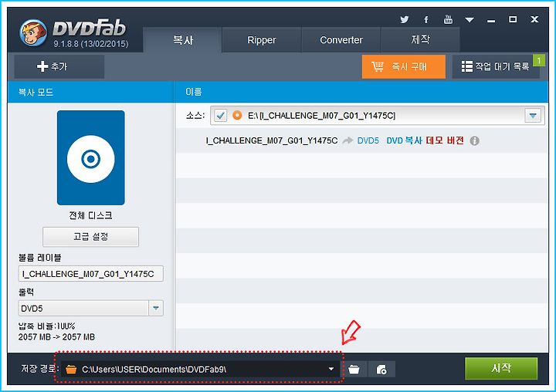
Task: Click the 추가 add button
Action: pyautogui.click(x=59, y=66)
